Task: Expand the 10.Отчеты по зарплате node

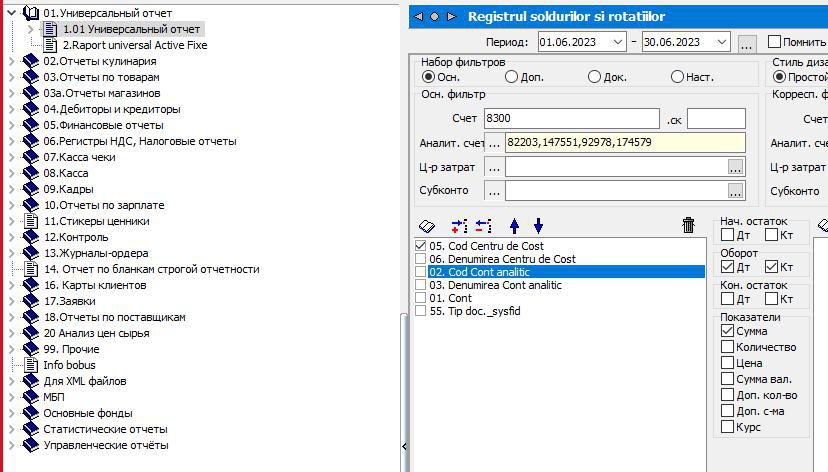Action: coord(12,205)
